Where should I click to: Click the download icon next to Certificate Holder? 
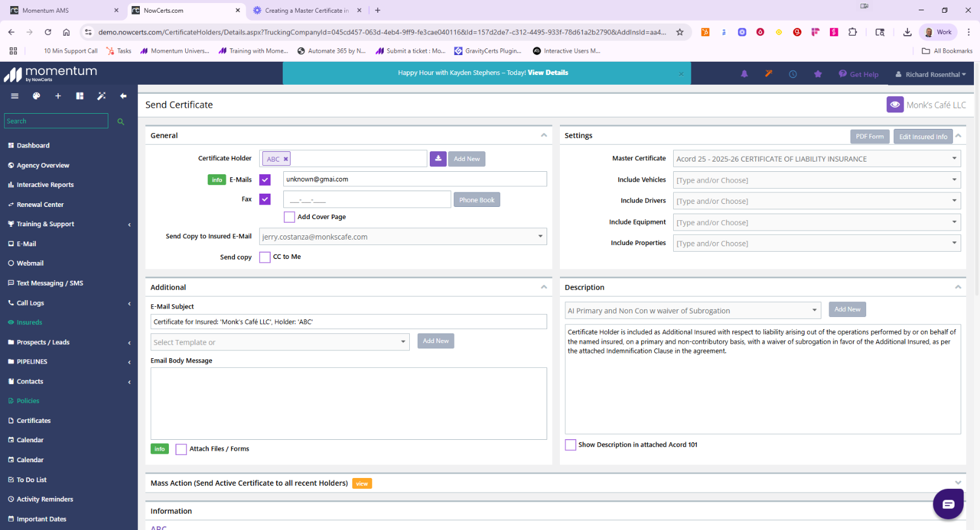pyautogui.click(x=438, y=159)
